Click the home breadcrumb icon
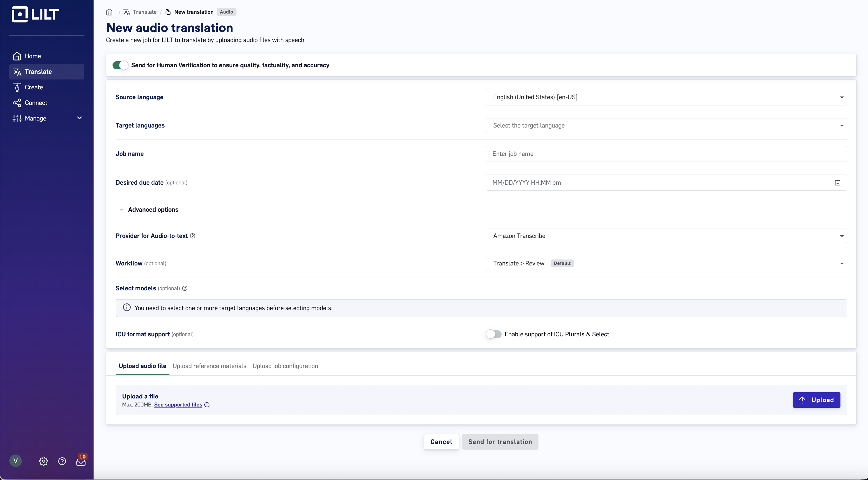This screenshot has height=480, width=868. 109,12
